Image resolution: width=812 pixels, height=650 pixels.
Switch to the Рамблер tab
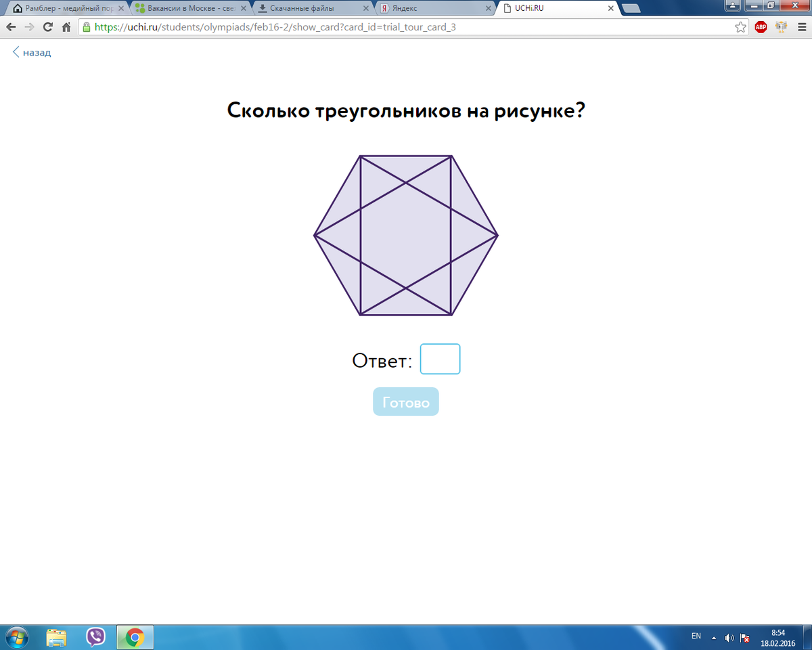coord(64,8)
